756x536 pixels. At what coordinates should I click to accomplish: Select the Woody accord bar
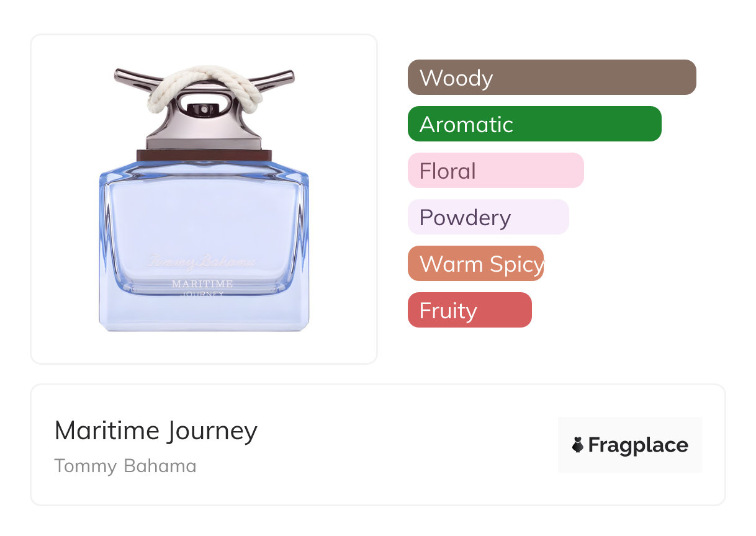pos(551,78)
